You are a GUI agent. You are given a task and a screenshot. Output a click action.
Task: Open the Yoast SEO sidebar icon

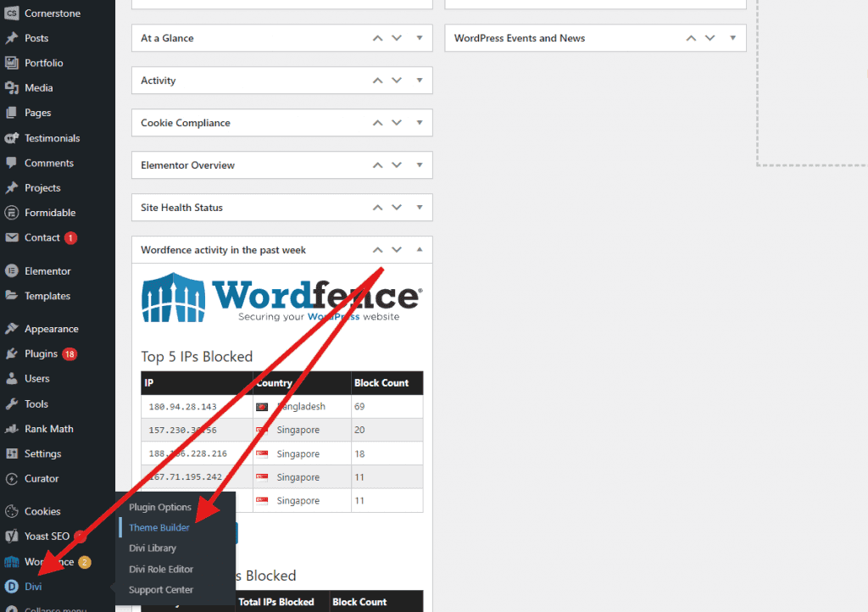point(12,536)
